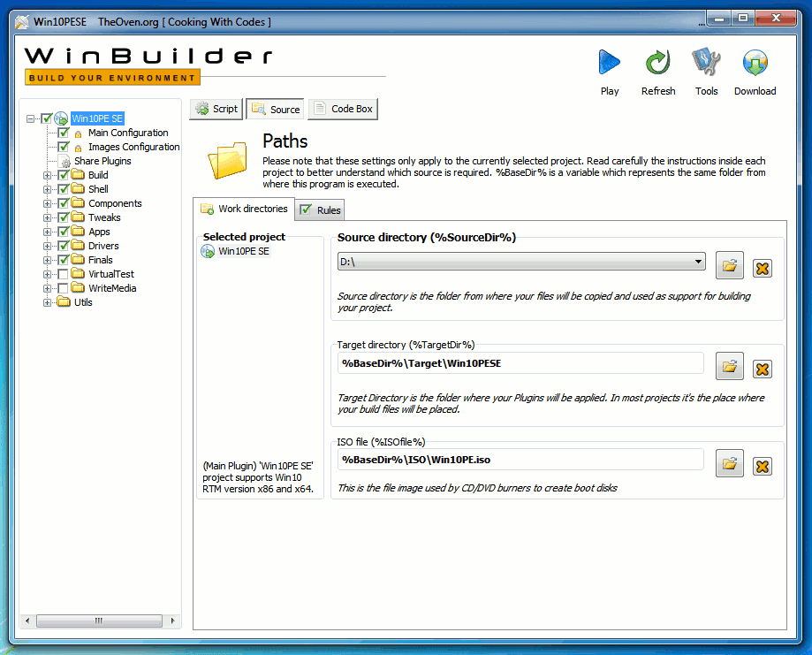Screen dimensions: 812x655
Task: Reset the target directory with X icon
Action: [762, 369]
